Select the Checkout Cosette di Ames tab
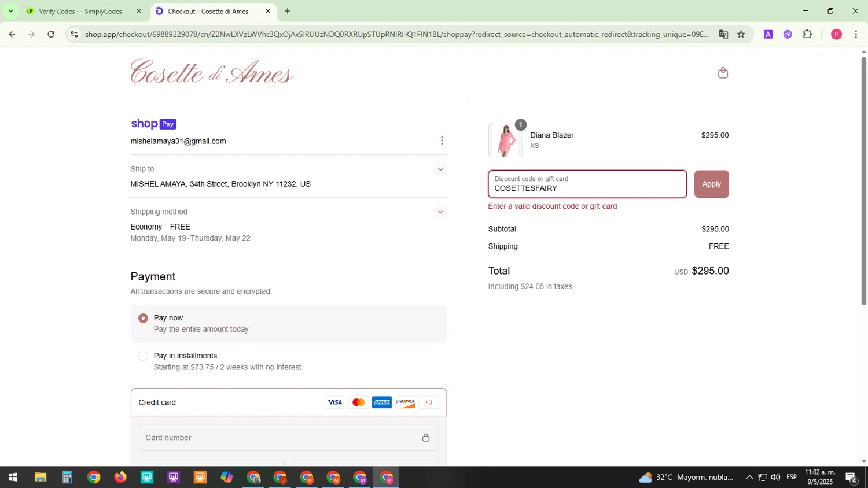This screenshot has width=868, height=488. coord(208,11)
